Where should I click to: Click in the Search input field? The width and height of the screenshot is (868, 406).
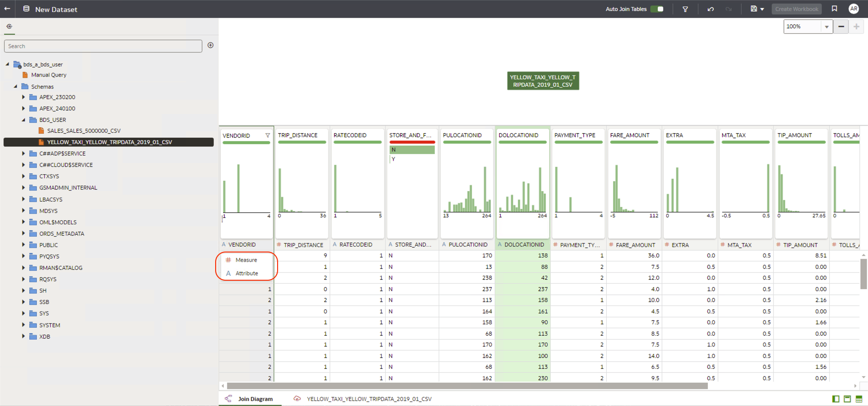103,46
